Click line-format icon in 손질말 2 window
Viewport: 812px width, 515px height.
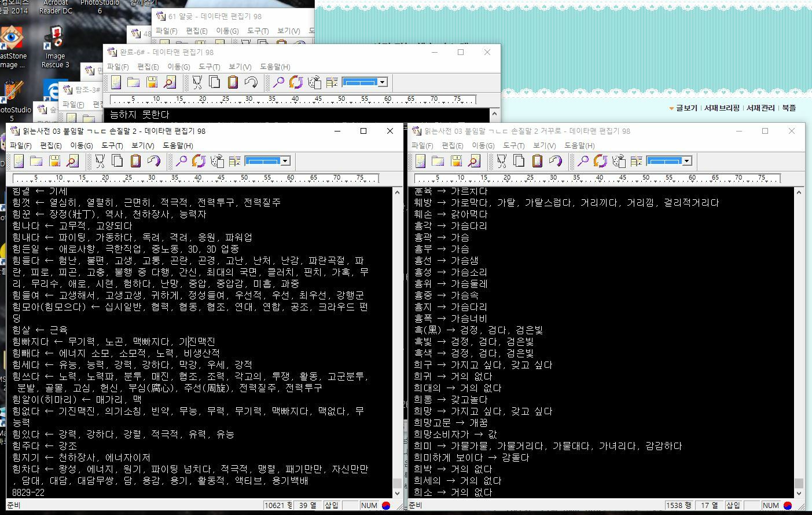tap(234, 161)
